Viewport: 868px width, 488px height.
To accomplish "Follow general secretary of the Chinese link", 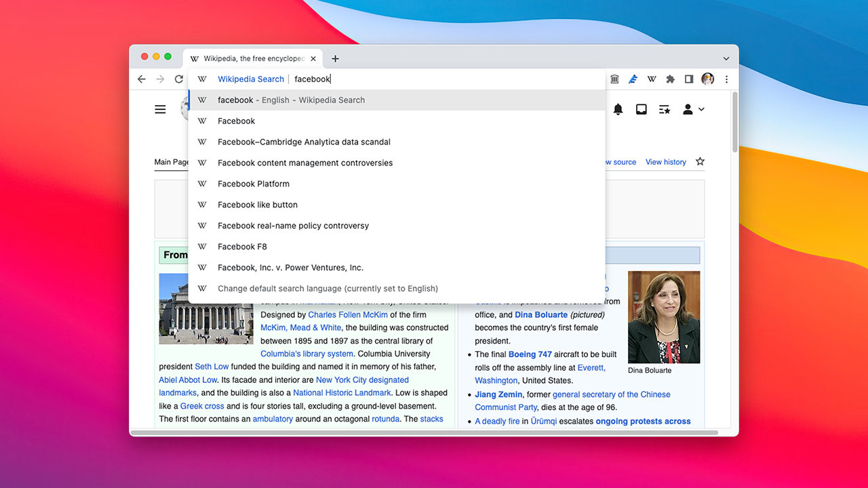I will (612, 394).
